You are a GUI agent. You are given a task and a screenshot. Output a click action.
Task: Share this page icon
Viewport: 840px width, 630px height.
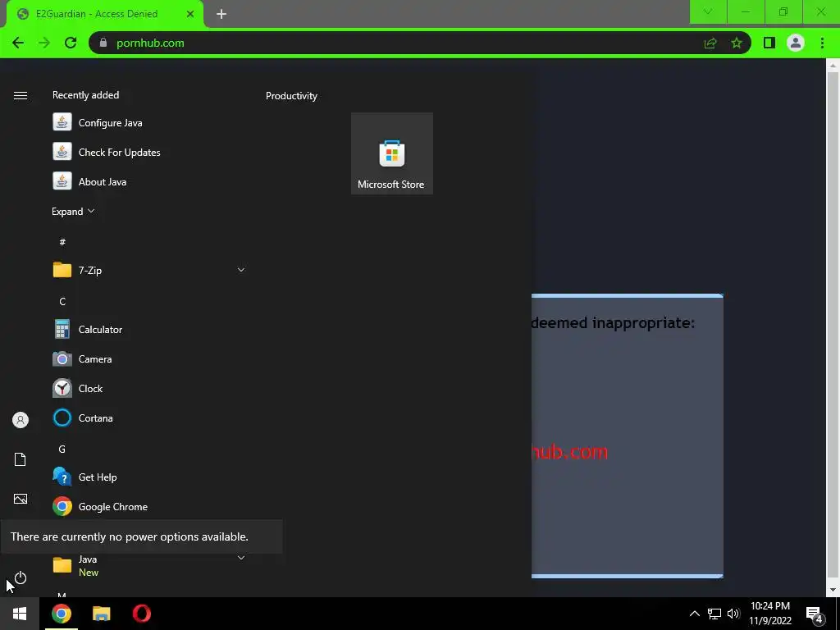710,43
